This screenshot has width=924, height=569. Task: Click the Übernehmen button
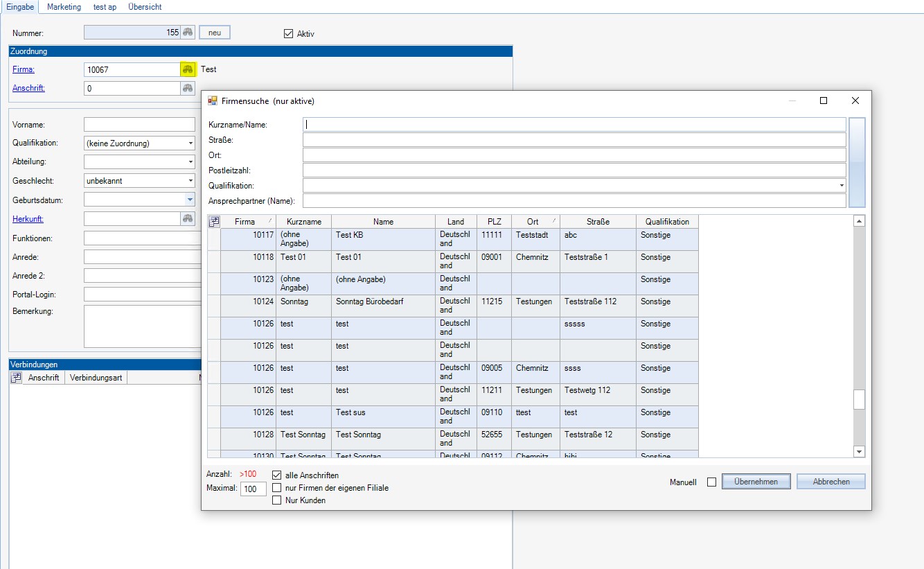756,482
